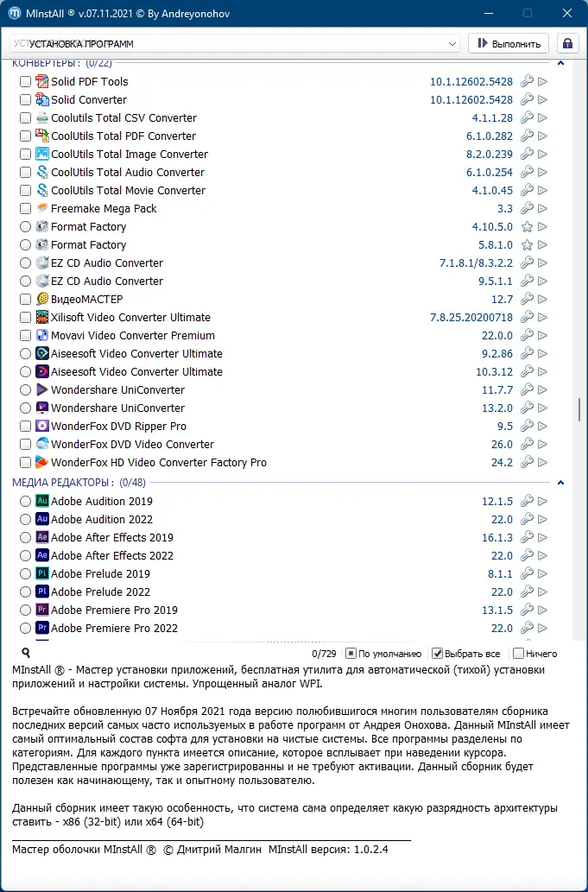Click key icon for Solid PDF Tools
The width and height of the screenshot is (588, 892).
pyautogui.click(x=528, y=81)
